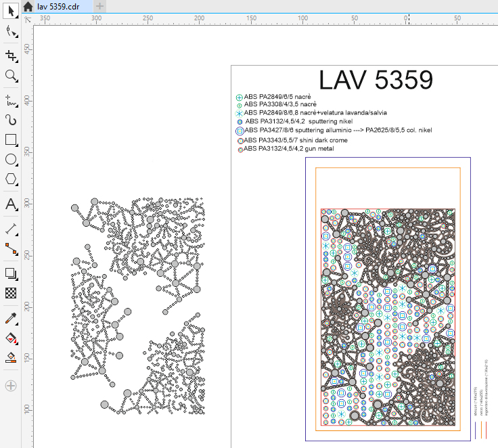This screenshot has height=448, width=498.
Task: Choose the Polygon tool
Action: click(x=11, y=179)
